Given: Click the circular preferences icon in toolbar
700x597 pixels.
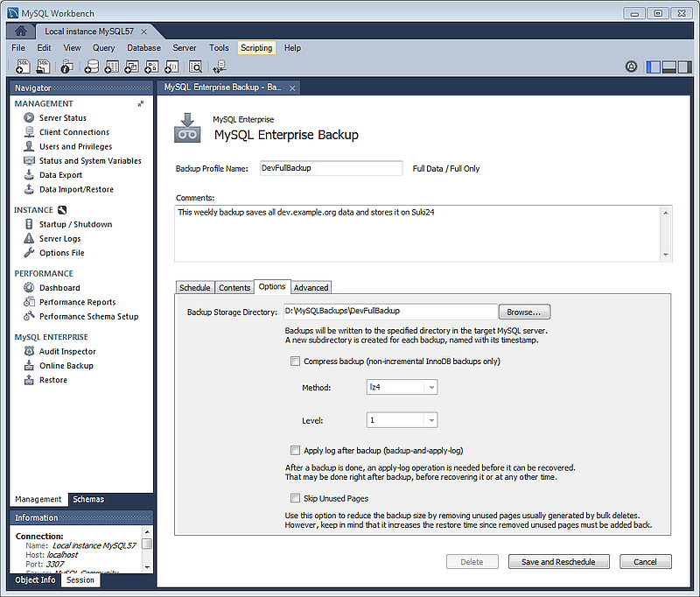Looking at the screenshot, I should pyautogui.click(x=631, y=67).
